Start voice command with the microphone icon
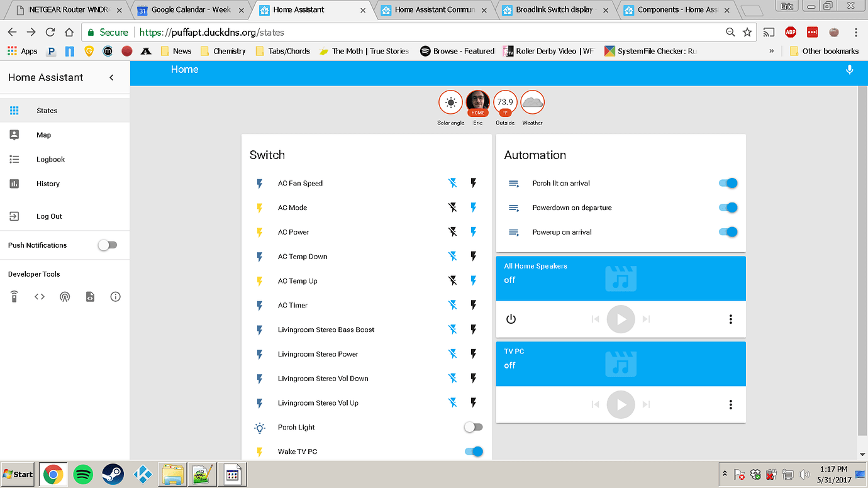This screenshot has height=488, width=868. [850, 70]
